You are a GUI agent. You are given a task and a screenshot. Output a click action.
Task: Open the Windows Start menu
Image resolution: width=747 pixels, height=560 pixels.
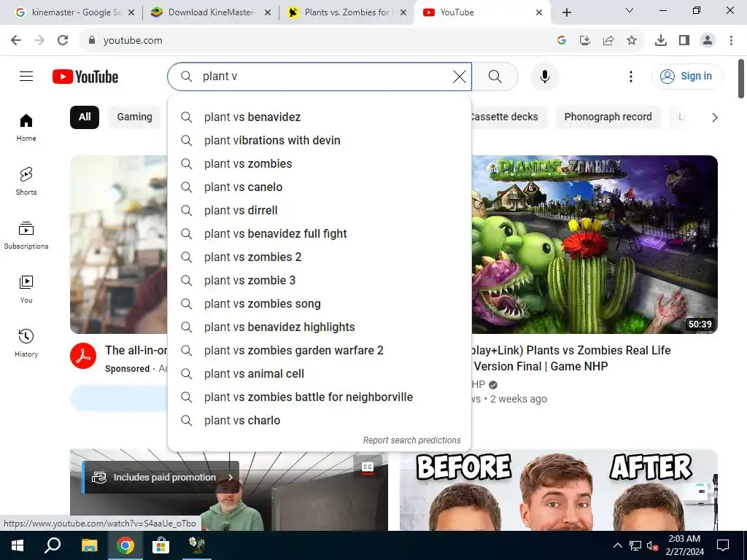point(18,545)
